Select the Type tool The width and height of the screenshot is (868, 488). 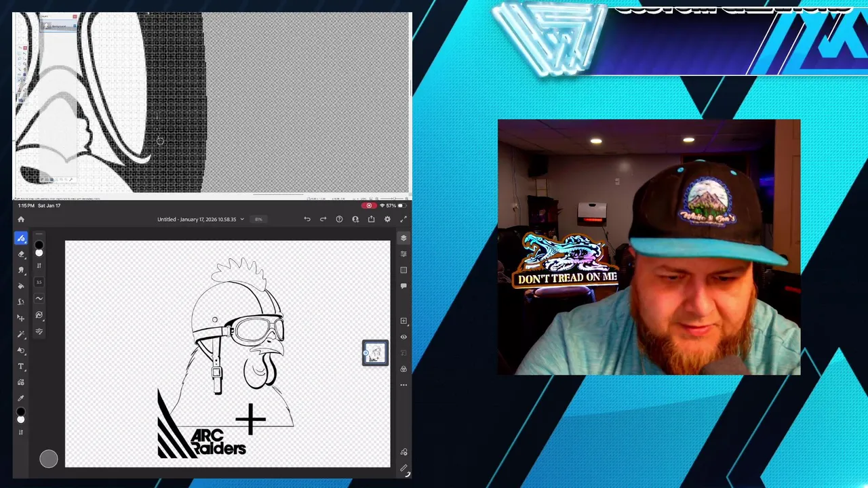click(x=21, y=367)
